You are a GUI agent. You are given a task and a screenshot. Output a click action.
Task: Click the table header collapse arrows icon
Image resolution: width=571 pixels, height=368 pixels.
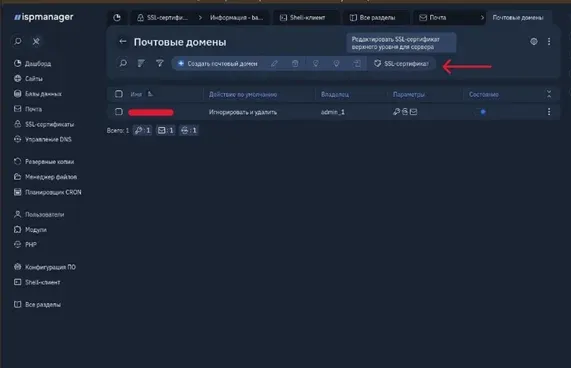tap(549, 94)
